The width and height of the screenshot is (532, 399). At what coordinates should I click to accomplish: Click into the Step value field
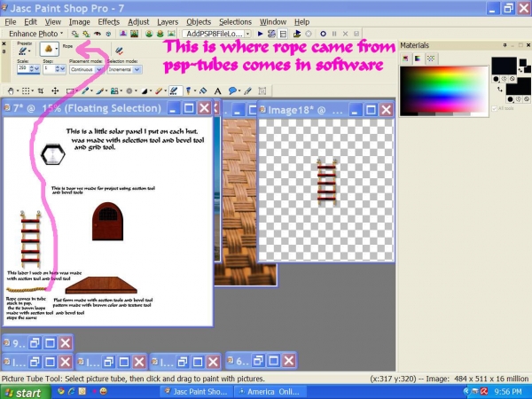[x=49, y=69]
